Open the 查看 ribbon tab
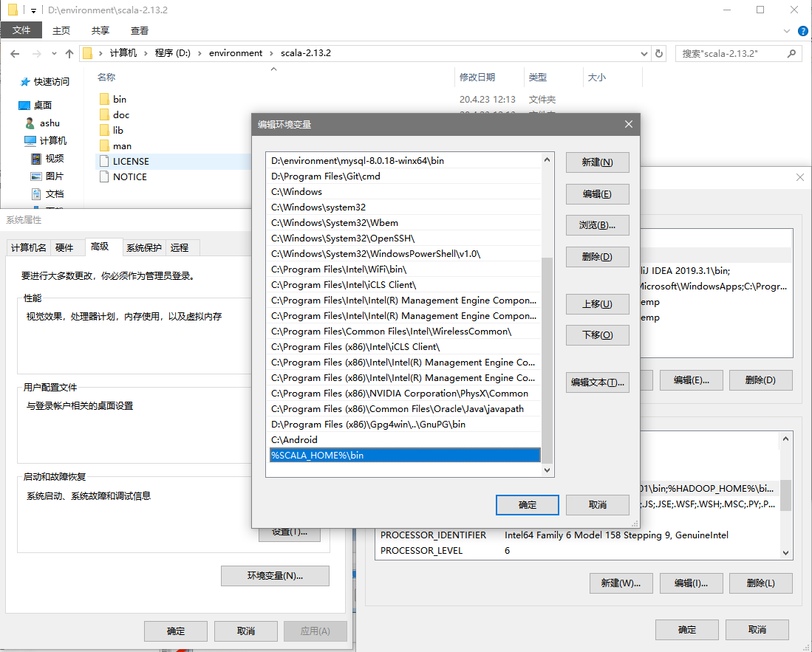The height and width of the screenshot is (652, 812). click(139, 30)
